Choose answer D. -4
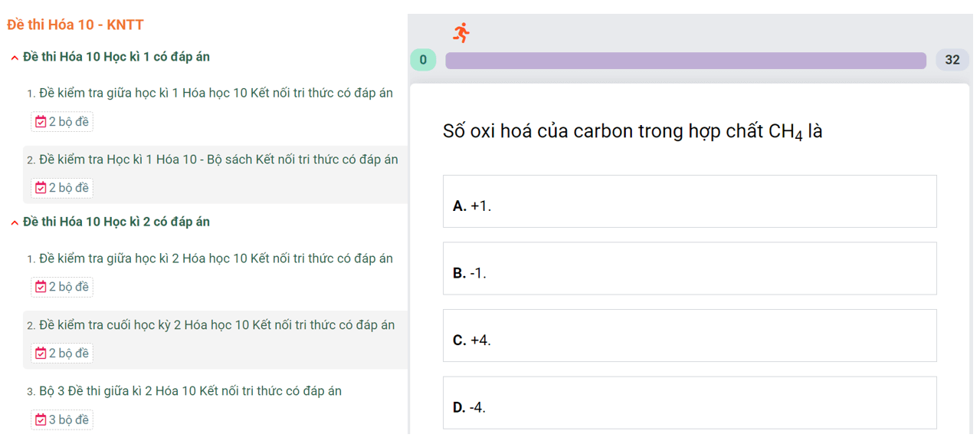 [690, 403]
